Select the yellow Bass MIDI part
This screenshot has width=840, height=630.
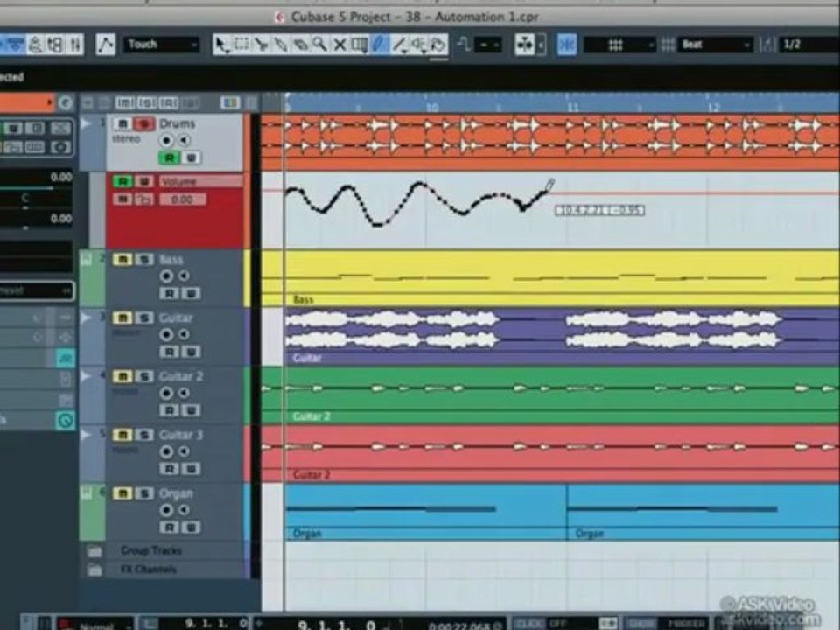click(x=550, y=278)
